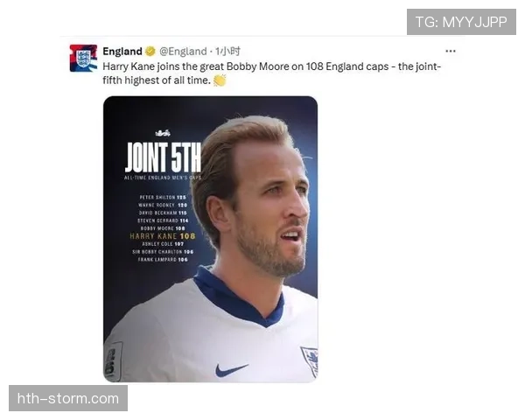Click the WAYNE ROONEY 120 row
Viewport: 525px width, 420px height.
pyautogui.click(x=163, y=205)
